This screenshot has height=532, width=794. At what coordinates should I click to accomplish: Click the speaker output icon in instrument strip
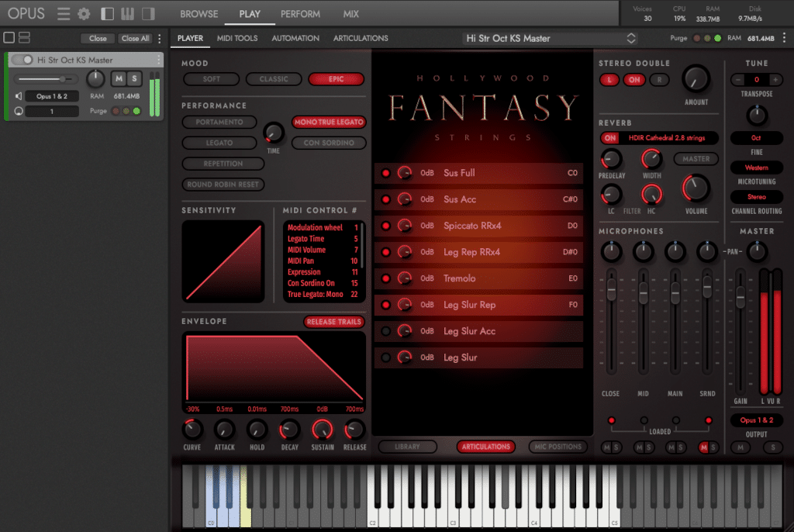(x=19, y=96)
